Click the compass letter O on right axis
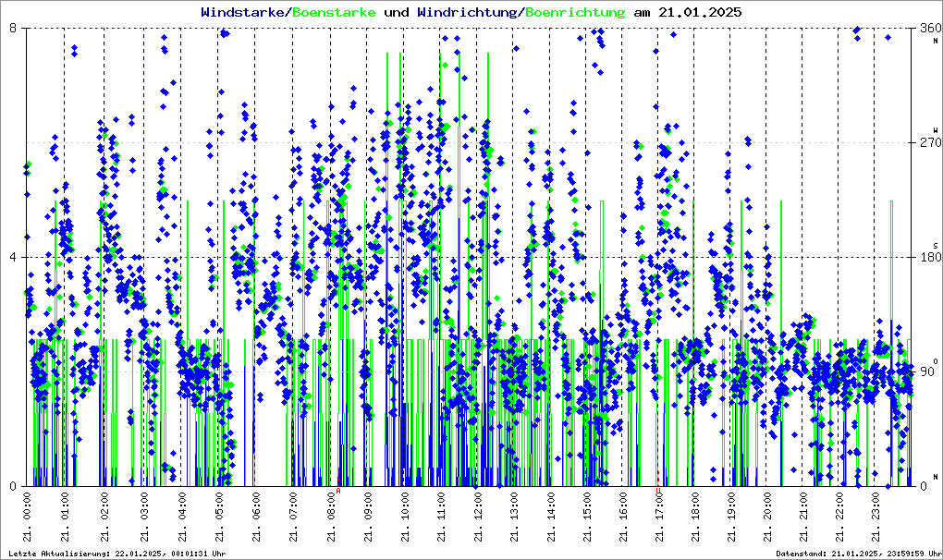This screenshot has width=943, height=560. point(936,360)
